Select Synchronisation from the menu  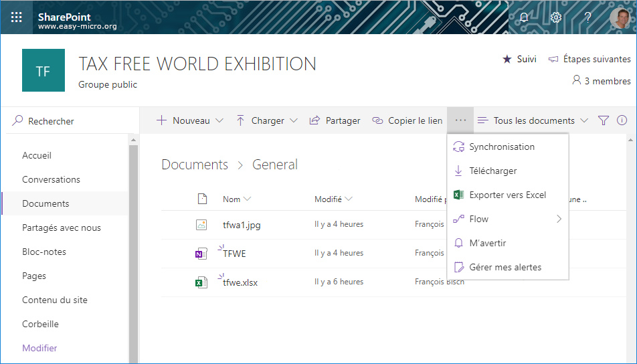click(x=508, y=147)
